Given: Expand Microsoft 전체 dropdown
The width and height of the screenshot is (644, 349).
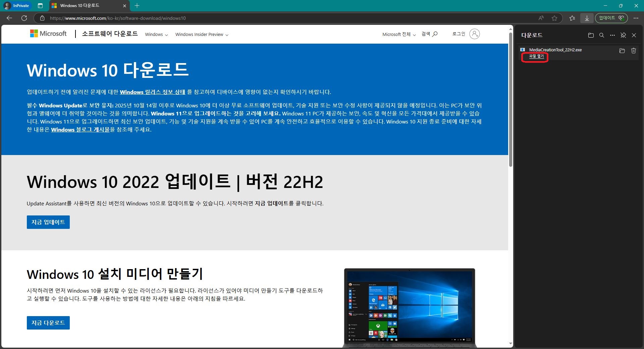Looking at the screenshot, I should [x=399, y=34].
